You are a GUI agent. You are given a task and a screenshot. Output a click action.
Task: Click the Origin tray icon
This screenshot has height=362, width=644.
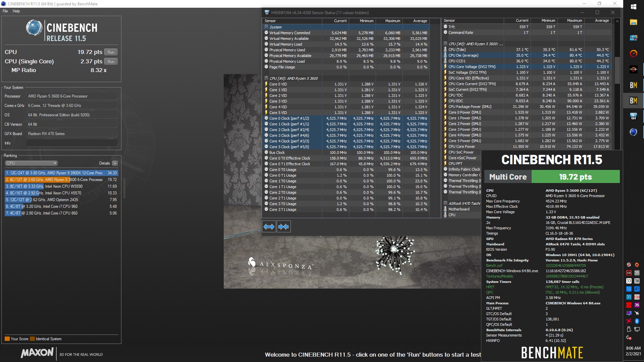pos(637,265)
